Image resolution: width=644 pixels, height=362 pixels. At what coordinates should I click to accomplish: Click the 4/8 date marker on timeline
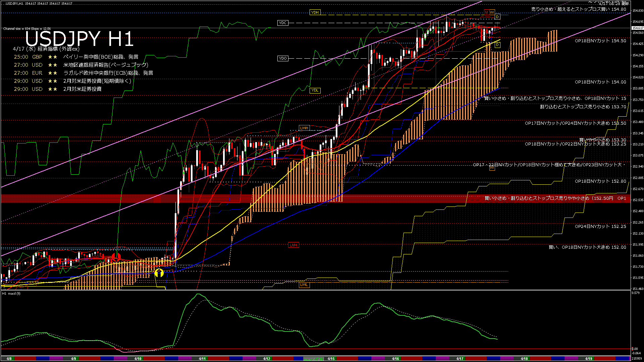point(9,359)
